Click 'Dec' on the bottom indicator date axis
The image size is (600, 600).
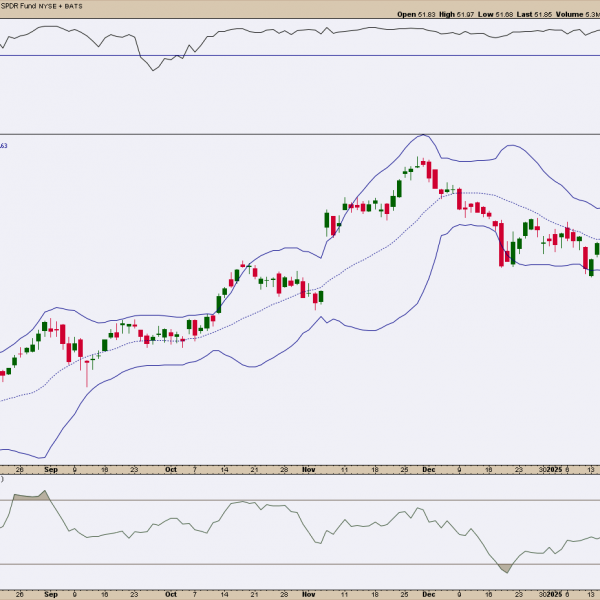pos(429,594)
